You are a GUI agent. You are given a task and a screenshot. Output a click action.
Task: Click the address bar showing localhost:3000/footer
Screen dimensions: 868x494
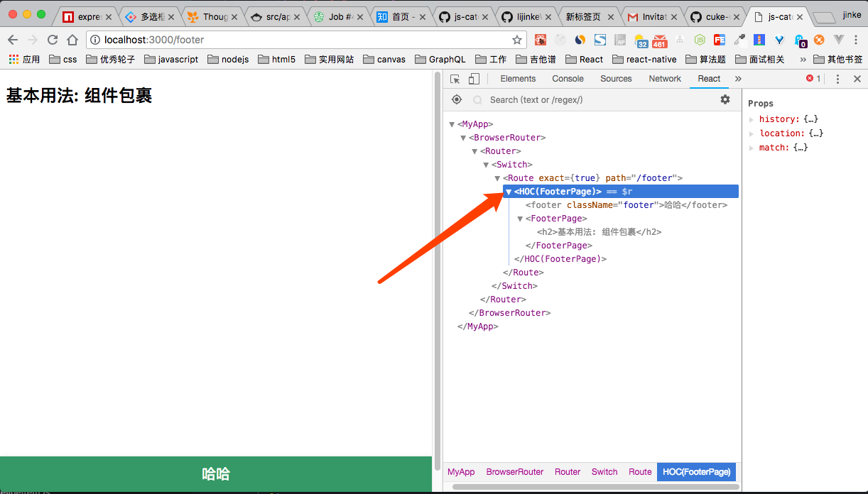pyautogui.click(x=305, y=40)
